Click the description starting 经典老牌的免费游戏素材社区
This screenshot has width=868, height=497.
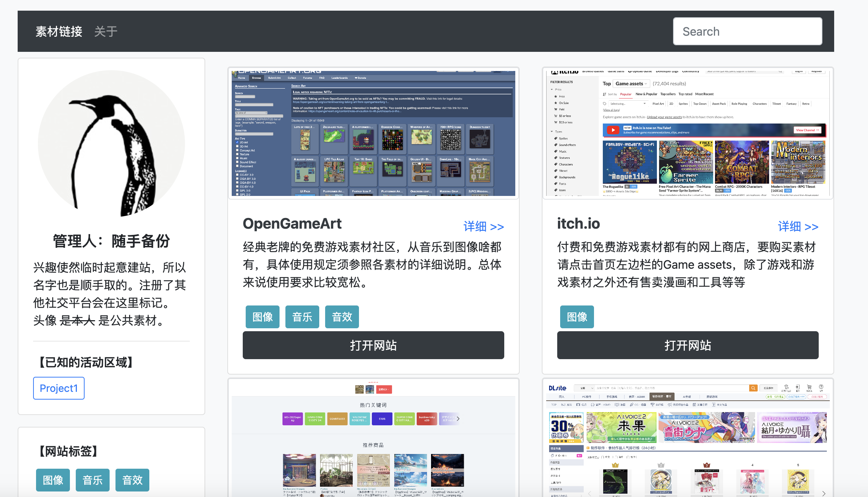372,265
